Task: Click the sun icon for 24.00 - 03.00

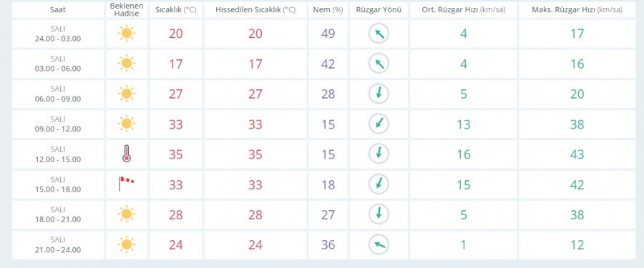Action: tap(127, 34)
